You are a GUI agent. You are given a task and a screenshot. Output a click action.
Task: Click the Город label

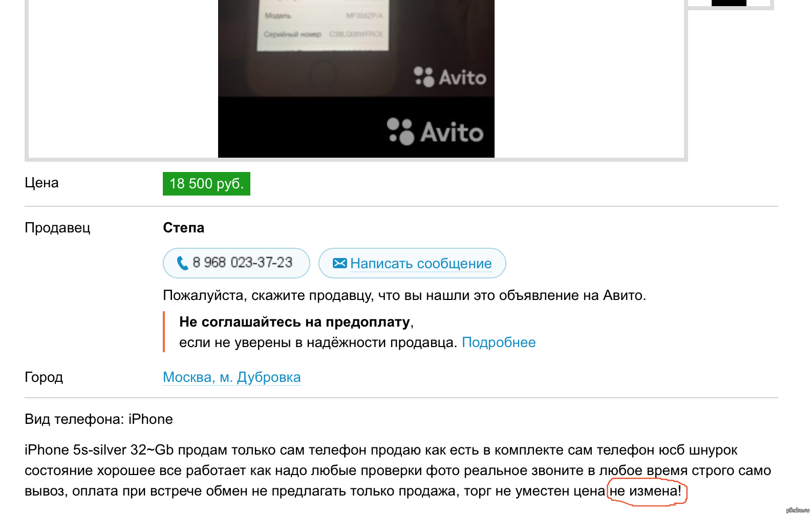pos(44,377)
